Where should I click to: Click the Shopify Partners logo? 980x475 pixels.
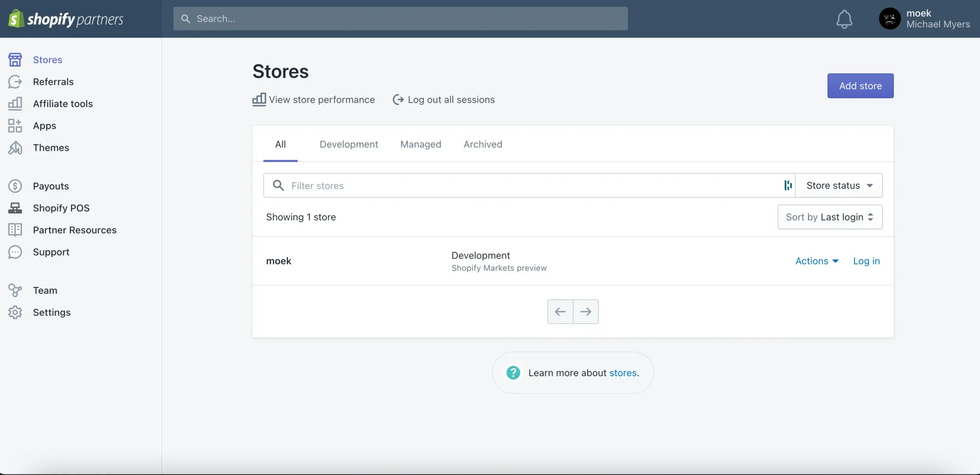point(66,19)
